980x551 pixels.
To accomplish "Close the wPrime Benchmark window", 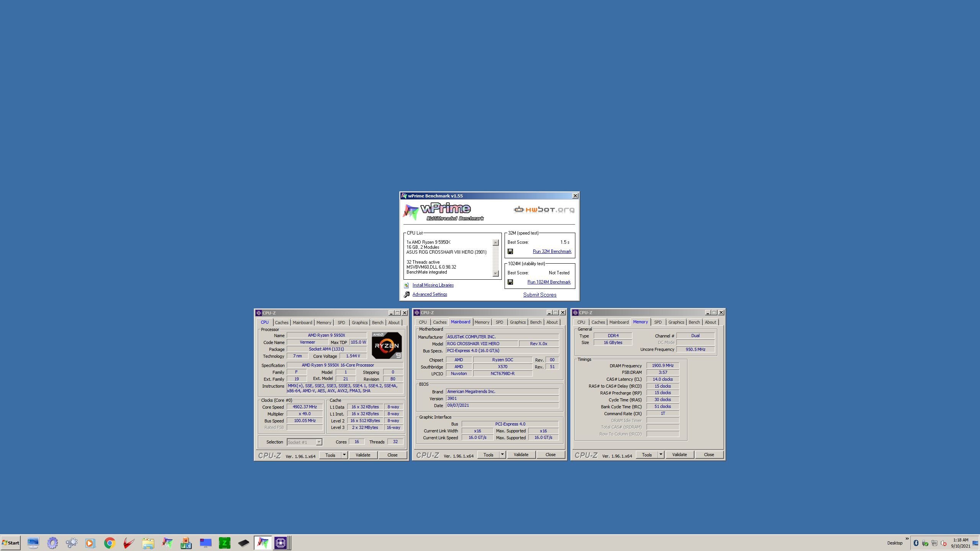I will pos(575,196).
